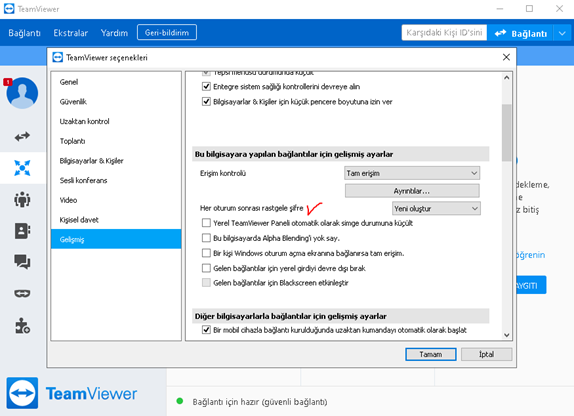Select the Genel options category

click(x=116, y=82)
